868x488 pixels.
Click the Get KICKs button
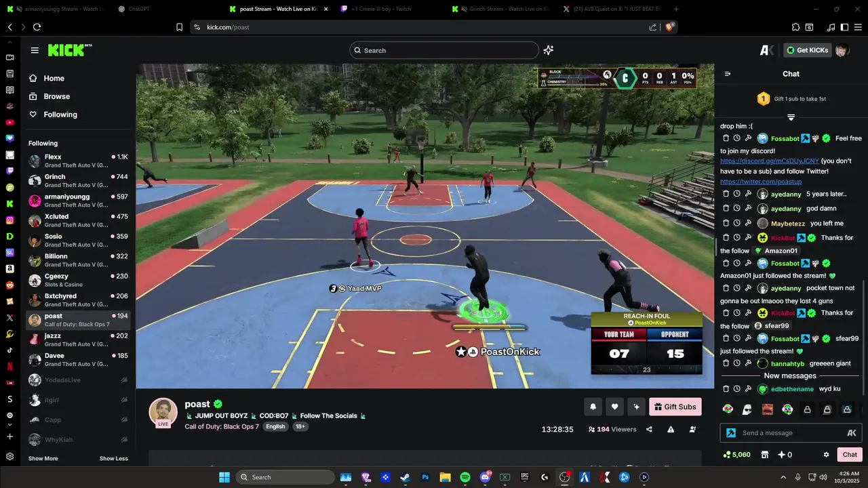point(807,50)
